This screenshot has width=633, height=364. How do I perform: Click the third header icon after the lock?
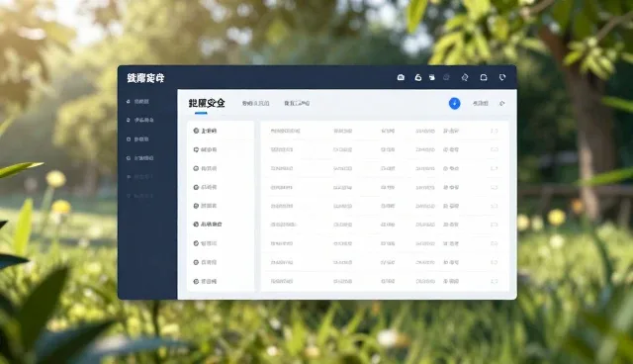click(x=432, y=77)
